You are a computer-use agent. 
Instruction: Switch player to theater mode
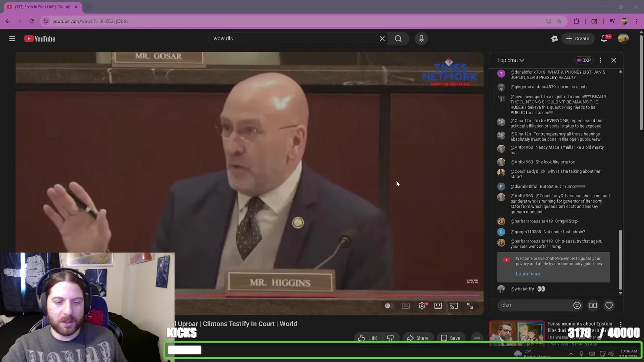tap(438, 306)
